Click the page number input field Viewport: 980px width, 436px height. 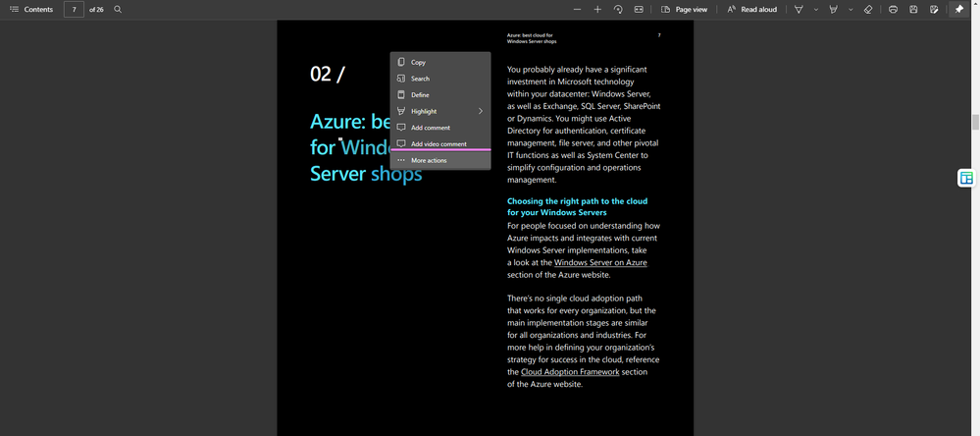[74, 10]
